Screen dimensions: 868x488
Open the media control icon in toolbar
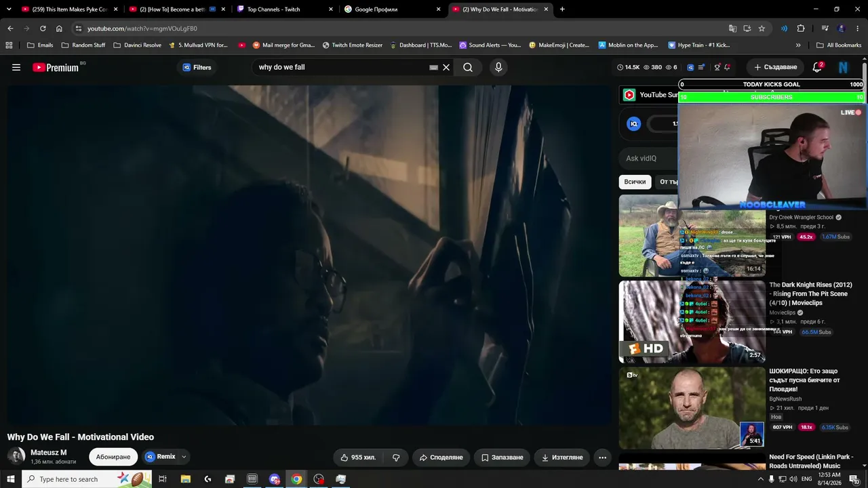click(825, 28)
